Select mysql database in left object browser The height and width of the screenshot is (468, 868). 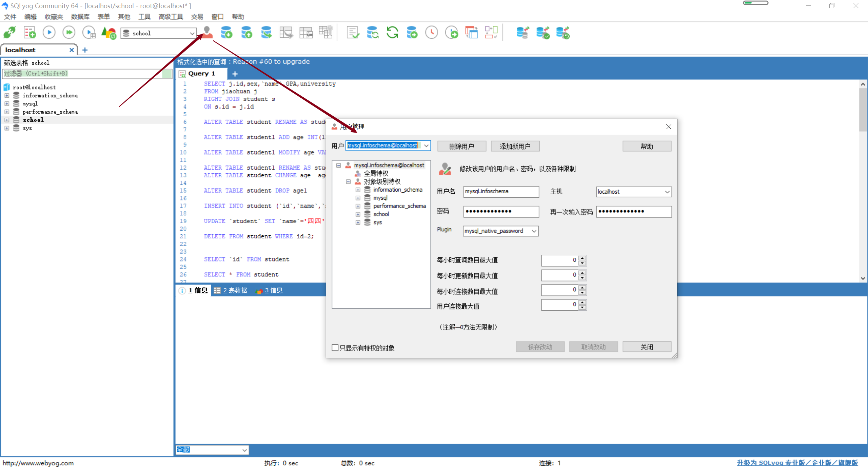(x=30, y=104)
